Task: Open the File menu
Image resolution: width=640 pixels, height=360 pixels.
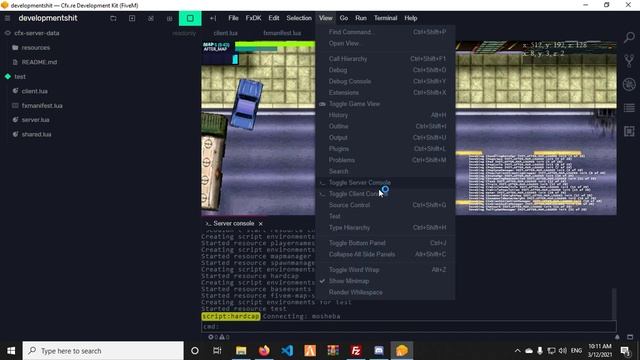Action: tap(233, 18)
